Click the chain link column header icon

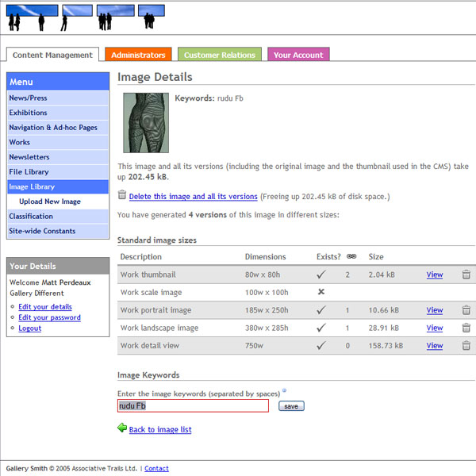click(x=351, y=256)
